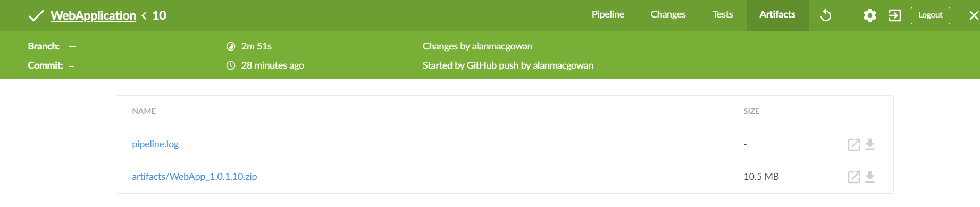980x207 pixels.
Task: Click the go to classic view icon
Action: pos(895,15)
